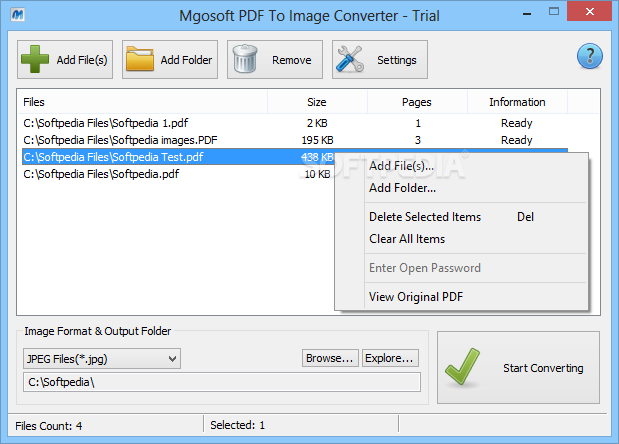The width and height of the screenshot is (619, 444).
Task: Click the Selected: 1 status entry
Action: pos(237,425)
